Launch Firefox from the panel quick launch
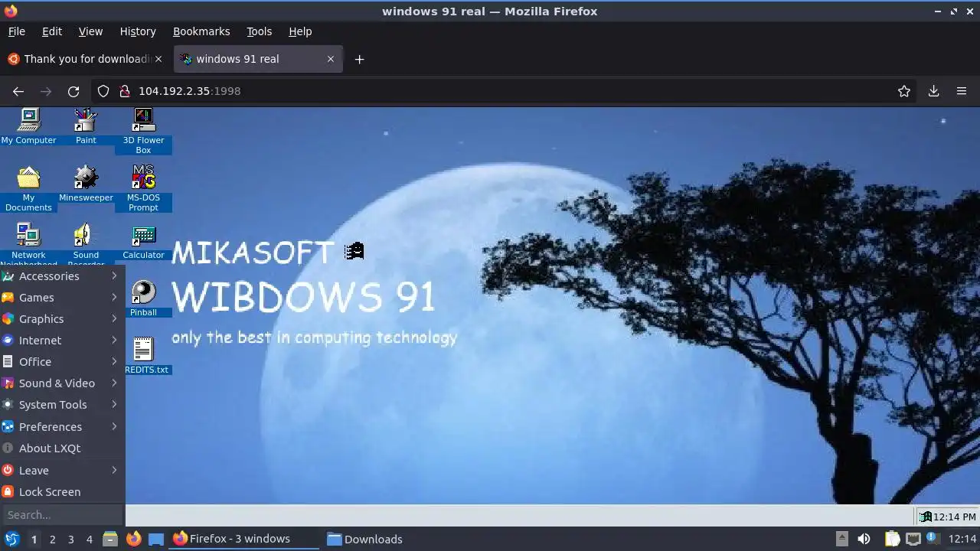The image size is (980, 551). [133, 539]
